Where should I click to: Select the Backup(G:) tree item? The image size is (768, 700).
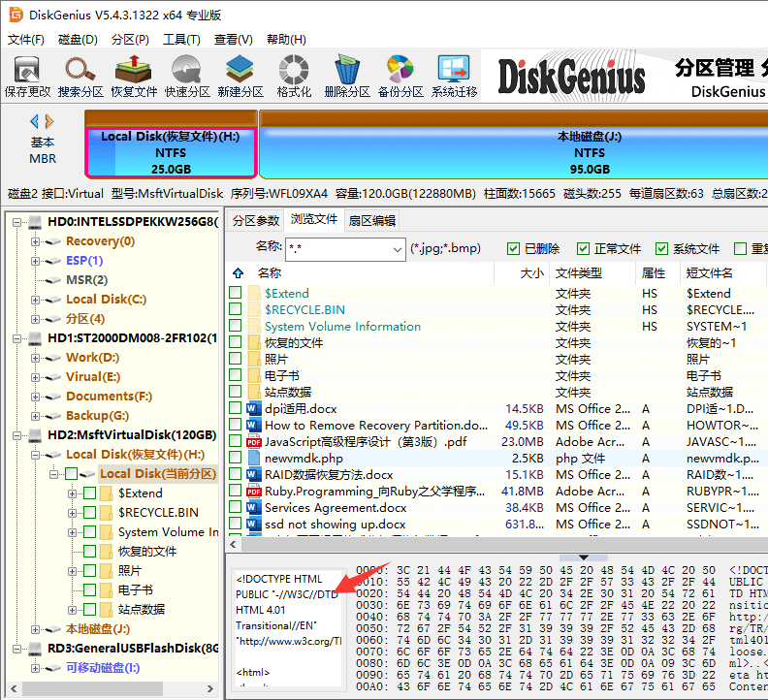pos(97,416)
